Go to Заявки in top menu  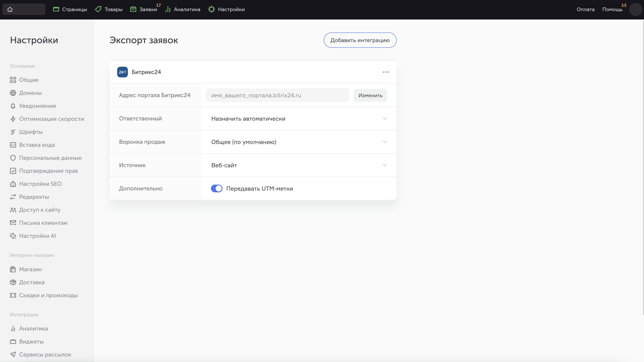point(148,10)
